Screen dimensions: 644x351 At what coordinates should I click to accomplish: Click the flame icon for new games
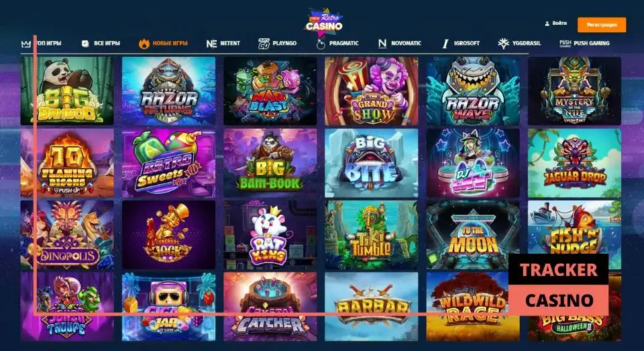tap(144, 44)
